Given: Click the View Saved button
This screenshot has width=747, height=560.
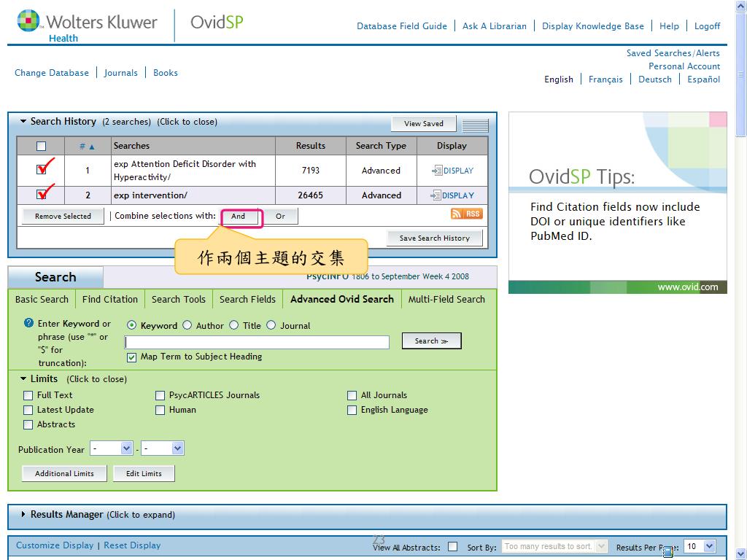Looking at the screenshot, I should click(x=424, y=124).
